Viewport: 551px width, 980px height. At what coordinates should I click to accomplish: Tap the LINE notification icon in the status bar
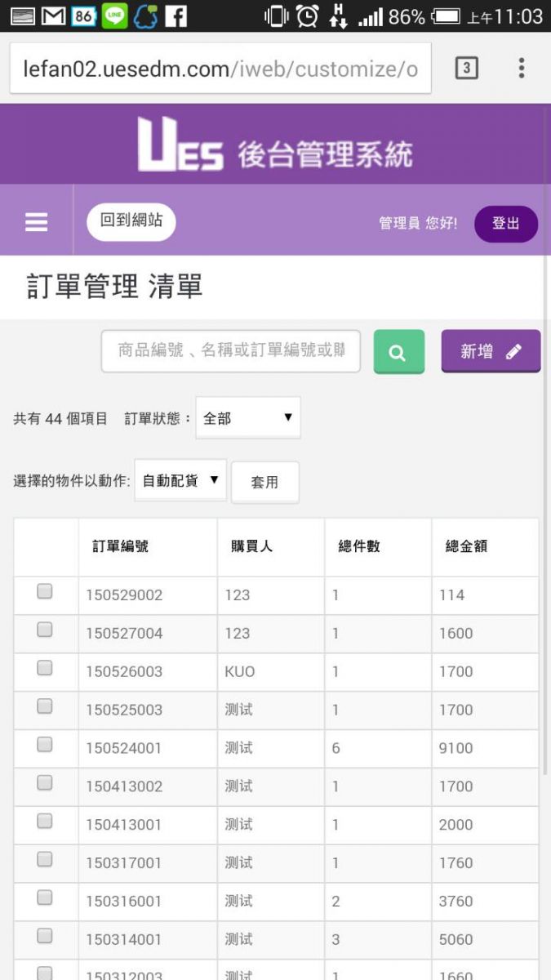click(x=115, y=16)
